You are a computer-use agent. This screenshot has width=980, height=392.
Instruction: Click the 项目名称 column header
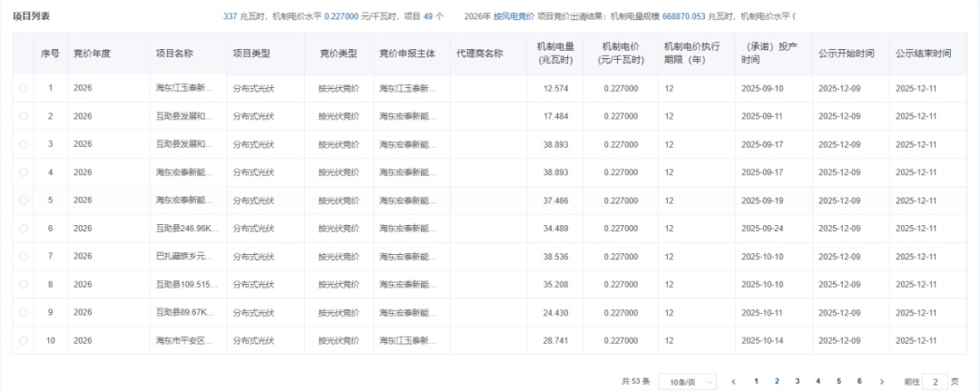174,54
